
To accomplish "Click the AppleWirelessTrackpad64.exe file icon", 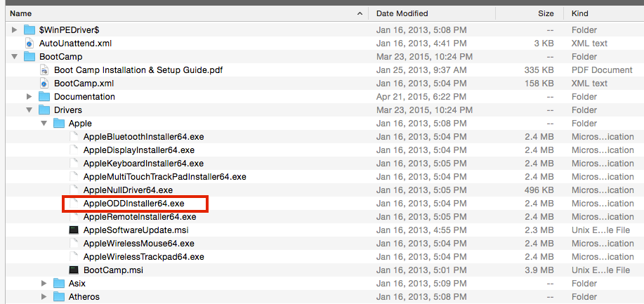I will (74, 257).
